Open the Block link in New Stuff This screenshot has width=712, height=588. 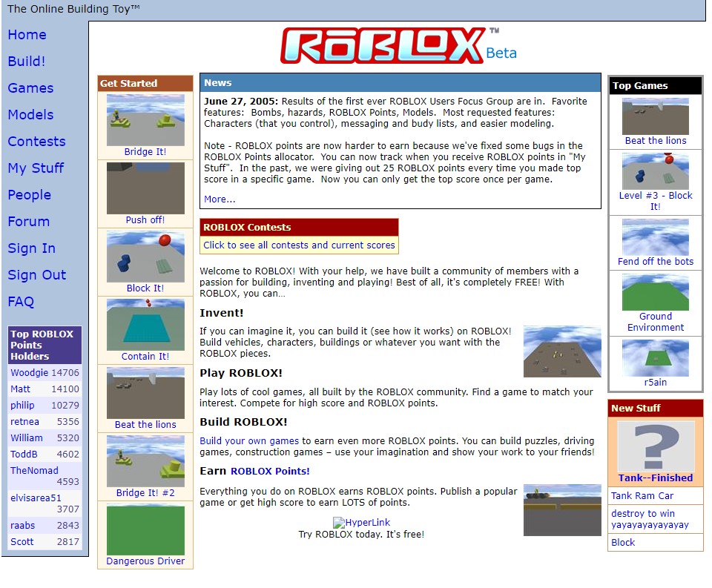tap(622, 543)
